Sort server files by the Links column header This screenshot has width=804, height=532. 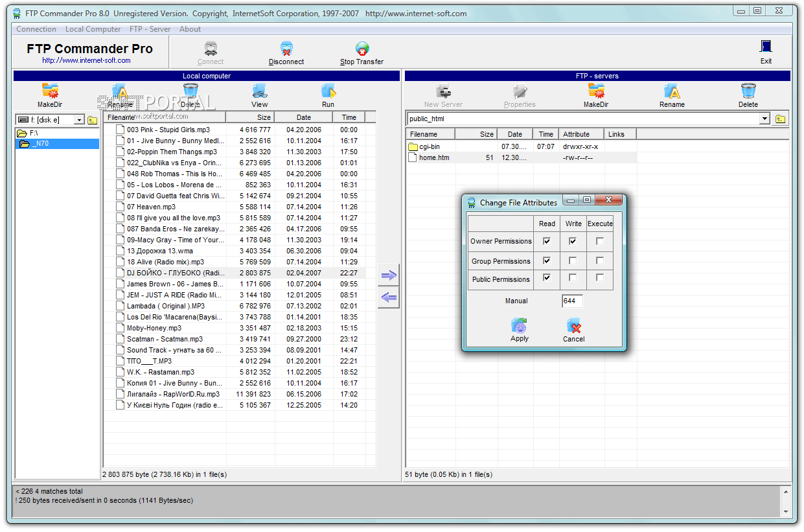point(621,134)
